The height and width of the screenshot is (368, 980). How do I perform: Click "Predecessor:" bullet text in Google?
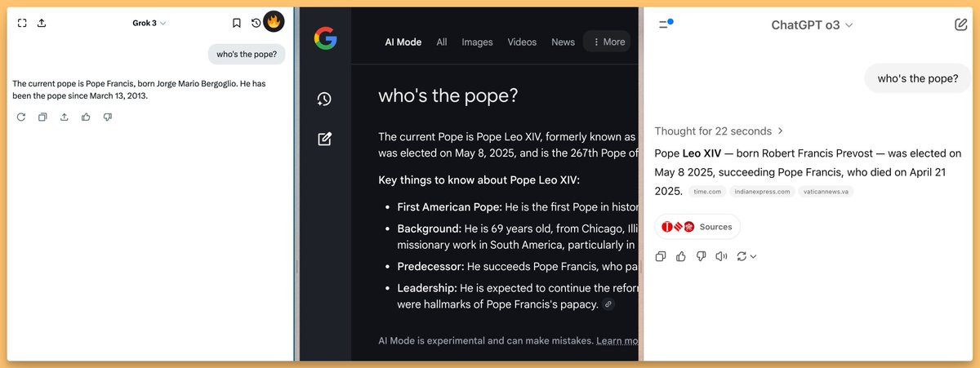pyautogui.click(x=430, y=266)
